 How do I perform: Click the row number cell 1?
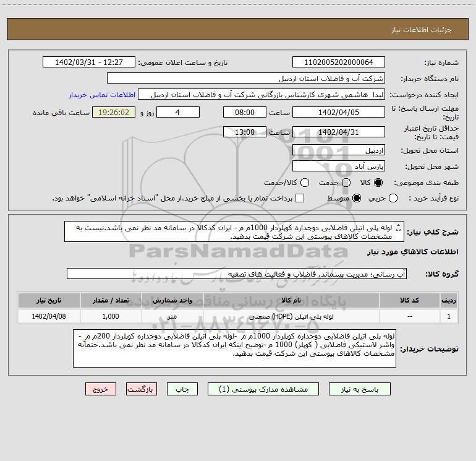click(x=449, y=316)
